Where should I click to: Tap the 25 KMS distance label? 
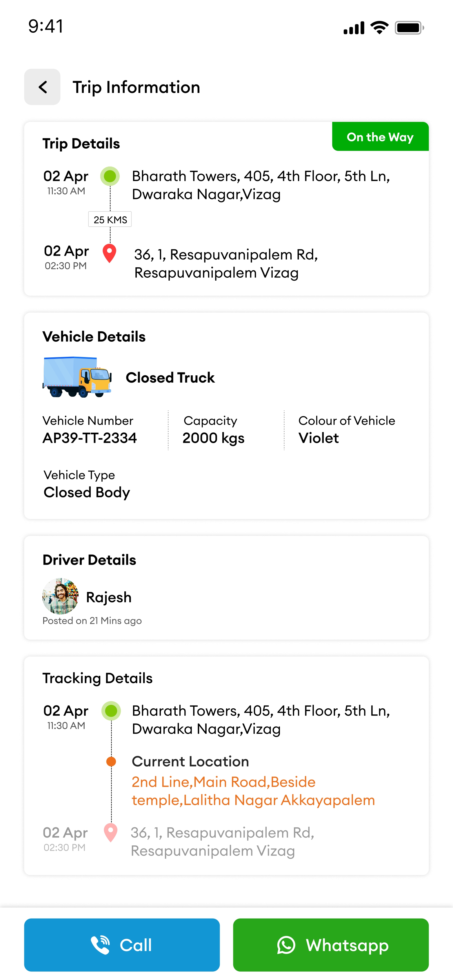point(110,220)
